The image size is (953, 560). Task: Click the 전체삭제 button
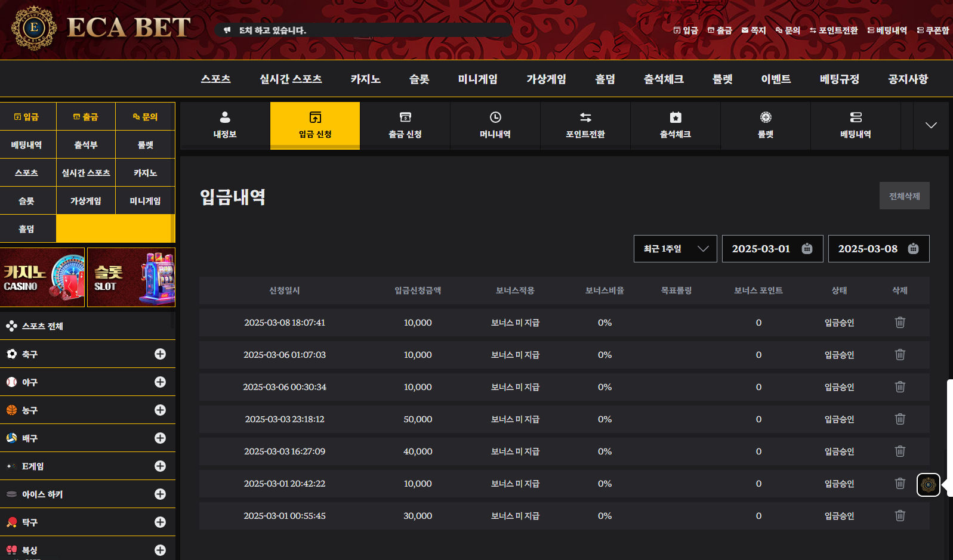(904, 196)
